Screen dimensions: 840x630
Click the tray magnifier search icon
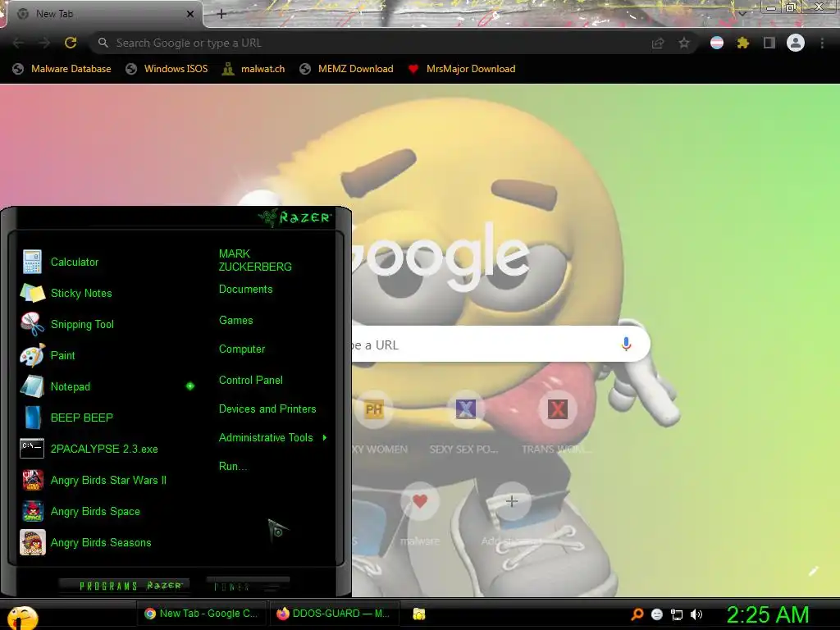[637, 614]
